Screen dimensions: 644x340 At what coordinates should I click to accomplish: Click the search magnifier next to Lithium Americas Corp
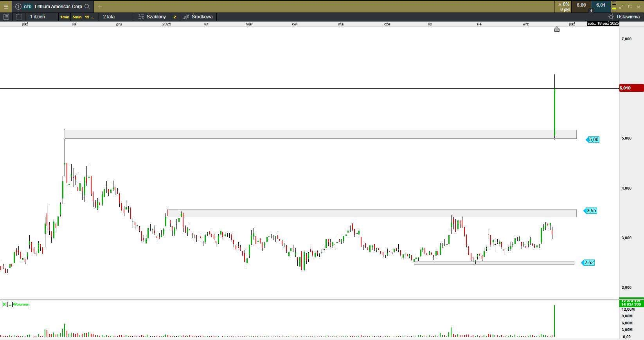(x=87, y=7)
